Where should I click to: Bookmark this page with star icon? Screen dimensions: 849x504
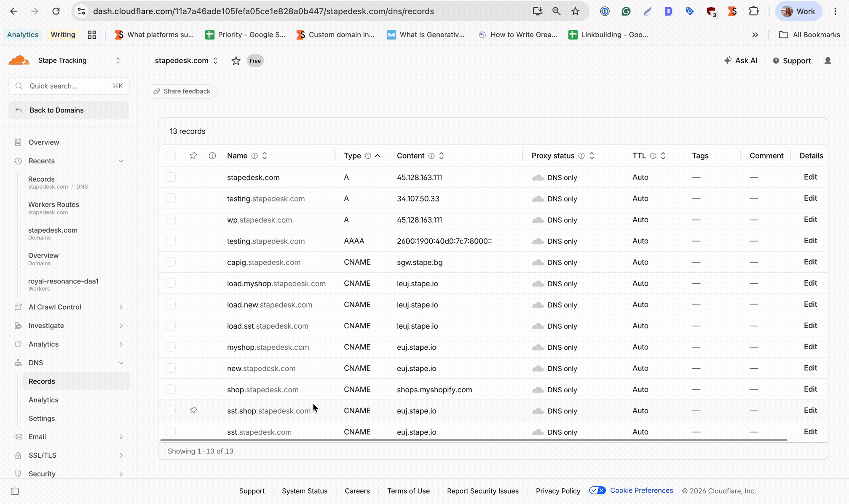[x=575, y=11]
